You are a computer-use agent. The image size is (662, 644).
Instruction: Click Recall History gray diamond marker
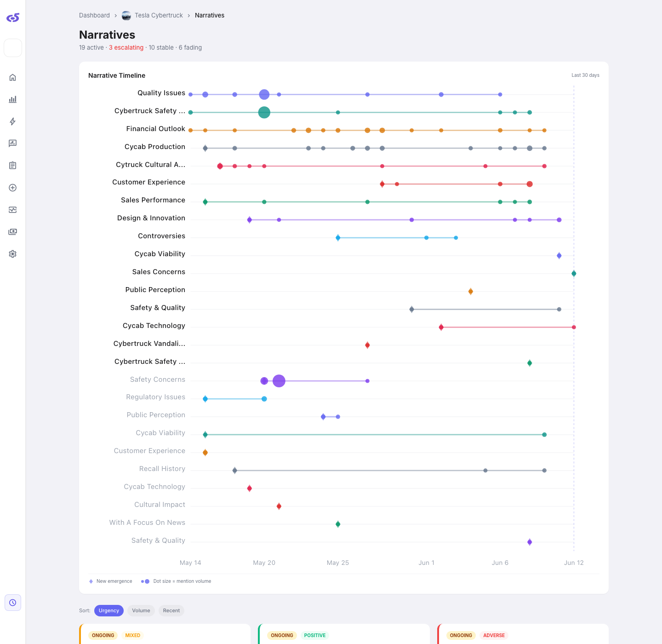pyautogui.click(x=234, y=471)
